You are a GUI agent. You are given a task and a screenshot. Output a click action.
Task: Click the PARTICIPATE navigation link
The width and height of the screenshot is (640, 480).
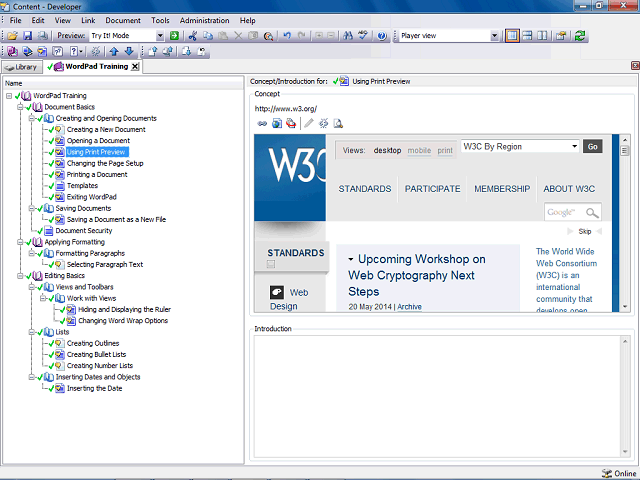432,189
